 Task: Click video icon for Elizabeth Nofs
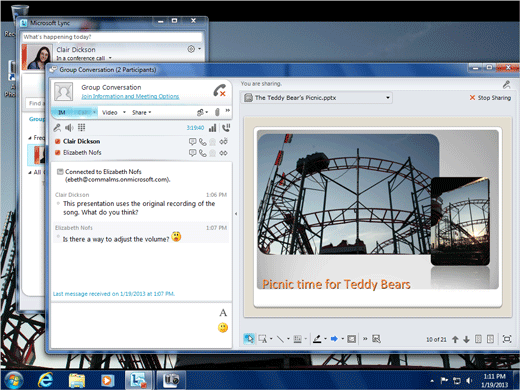pyautogui.click(x=213, y=153)
